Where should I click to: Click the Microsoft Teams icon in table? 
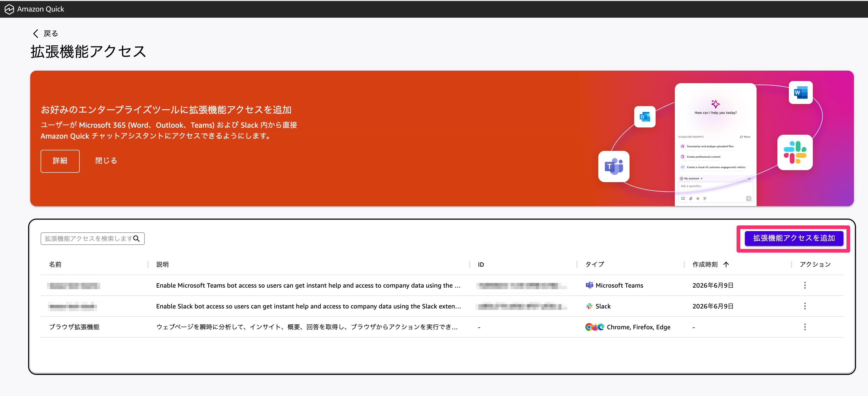pyautogui.click(x=589, y=285)
